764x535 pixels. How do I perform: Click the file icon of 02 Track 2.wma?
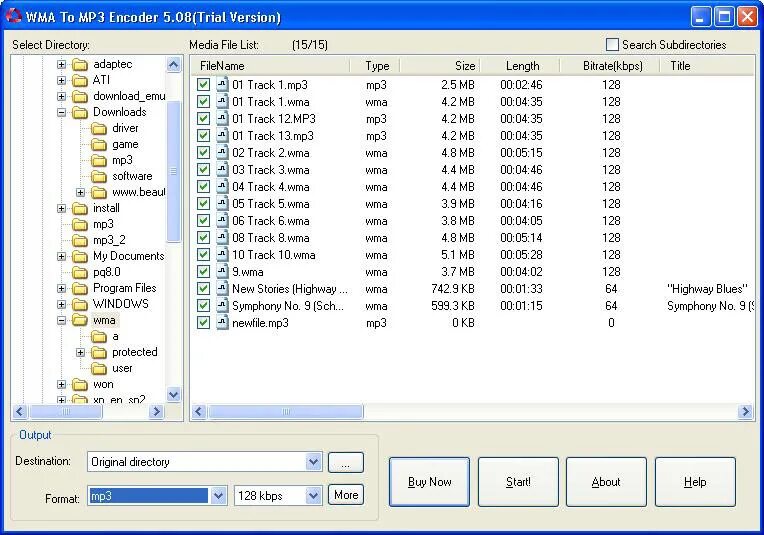222,153
